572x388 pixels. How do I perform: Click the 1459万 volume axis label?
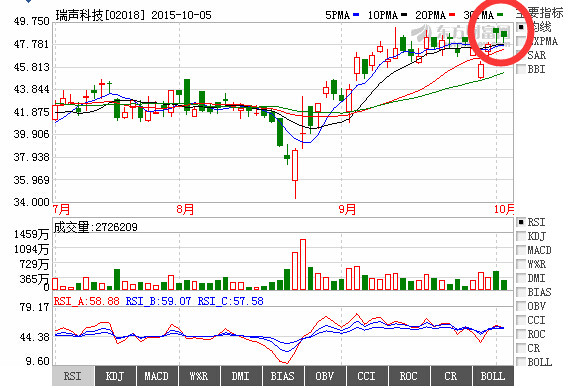coord(31,234)
